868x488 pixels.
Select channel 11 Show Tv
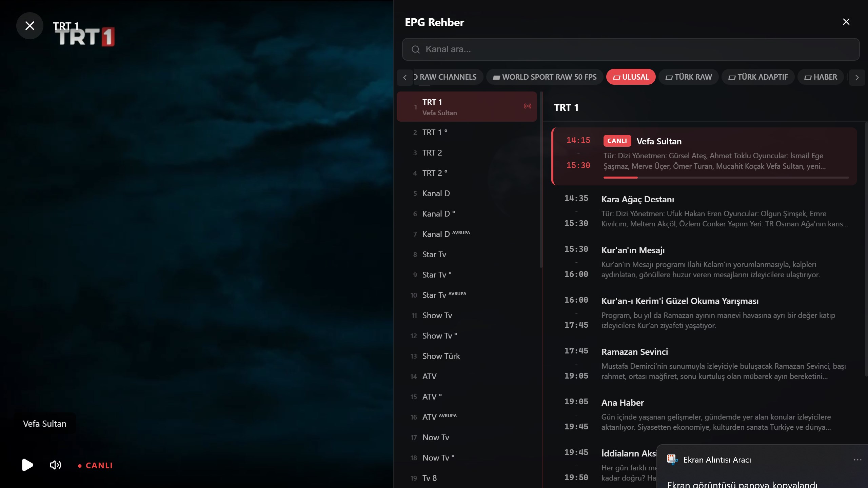(467, 316)
